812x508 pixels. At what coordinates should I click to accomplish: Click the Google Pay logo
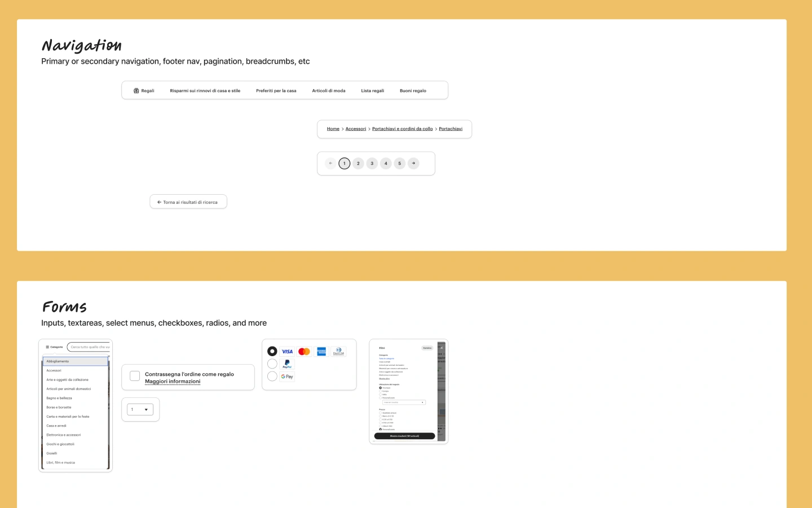[287, 376]
